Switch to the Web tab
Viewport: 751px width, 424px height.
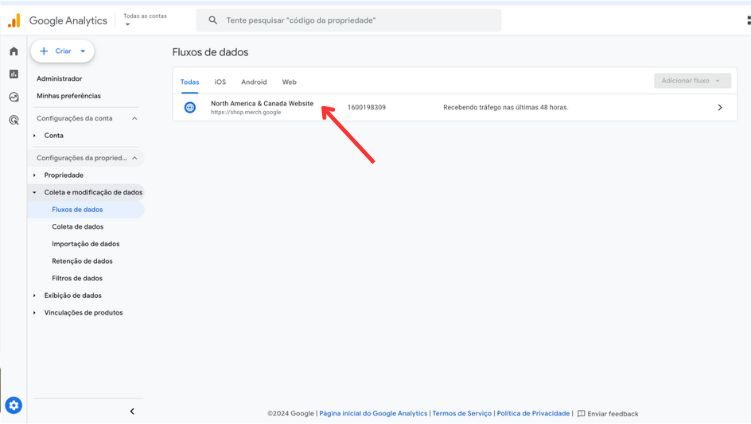tap(289, 82)
